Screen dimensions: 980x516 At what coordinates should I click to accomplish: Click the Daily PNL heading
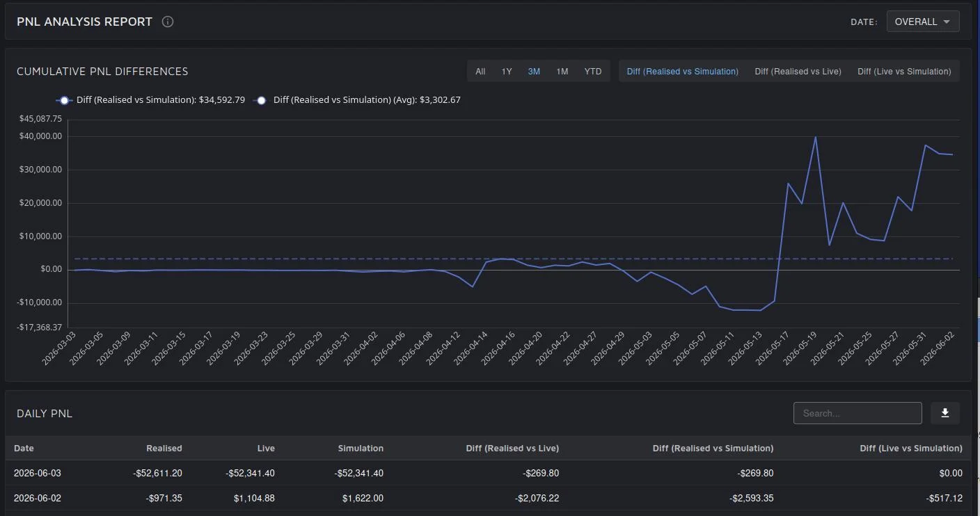click(x=45, y=414)
